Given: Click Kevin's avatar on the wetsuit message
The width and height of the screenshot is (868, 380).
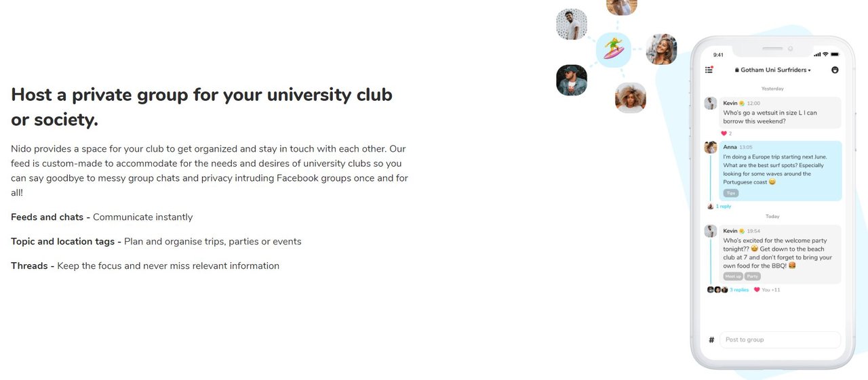Looking at the screenshot, I should click(711, 103).
